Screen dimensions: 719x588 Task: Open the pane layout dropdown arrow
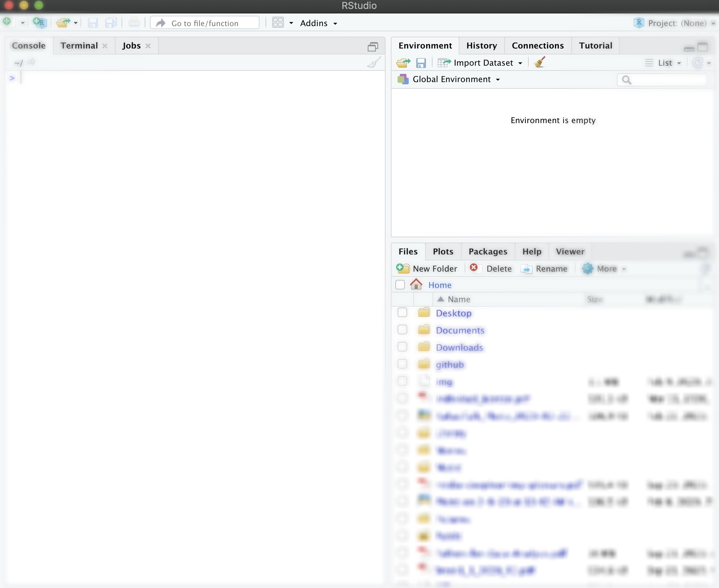(x=291, y=23)
